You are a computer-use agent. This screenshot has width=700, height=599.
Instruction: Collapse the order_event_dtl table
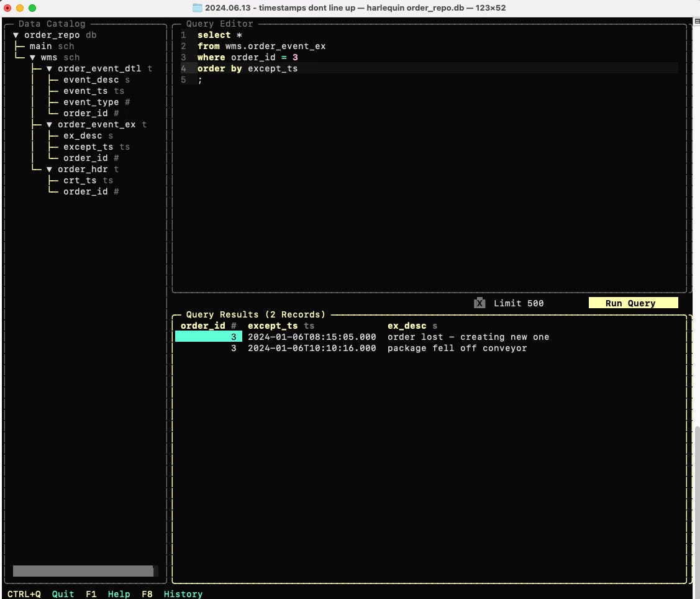click(x=49, y=68)
